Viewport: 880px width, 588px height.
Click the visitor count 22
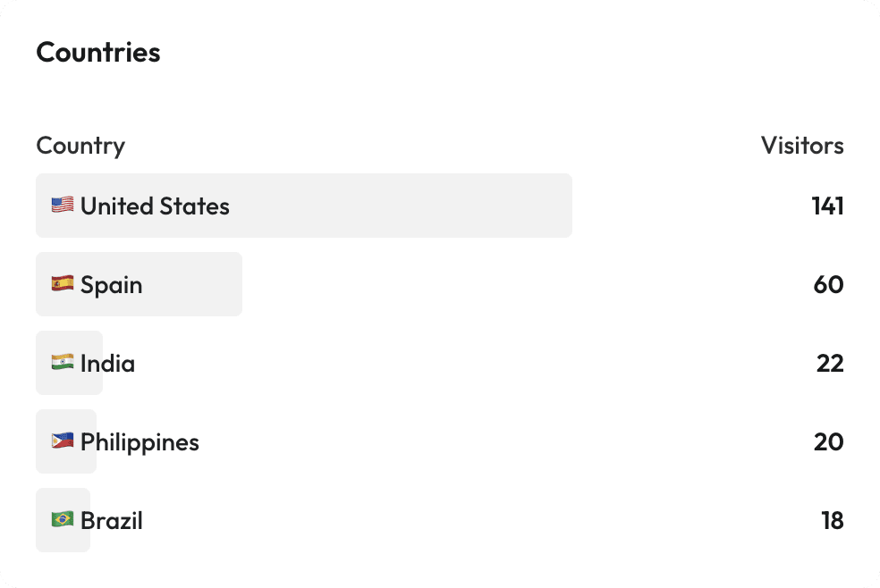(x=828, y=363)
